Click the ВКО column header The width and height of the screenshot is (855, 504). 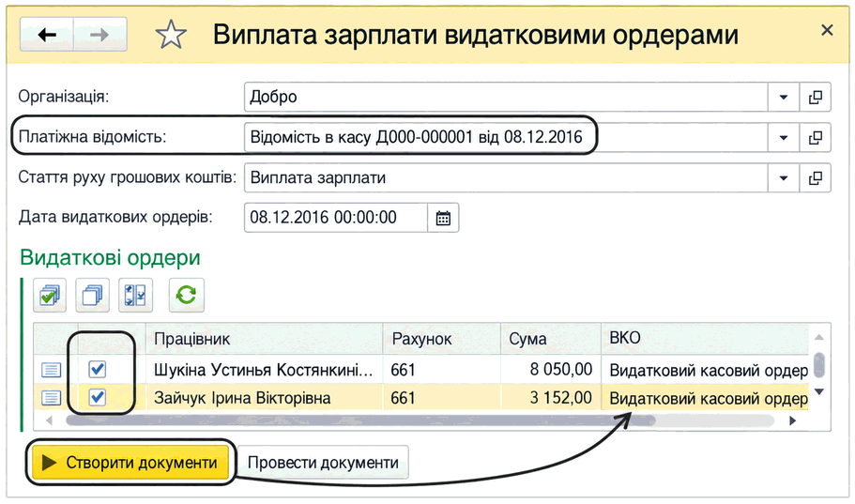[x=705, y=339]
